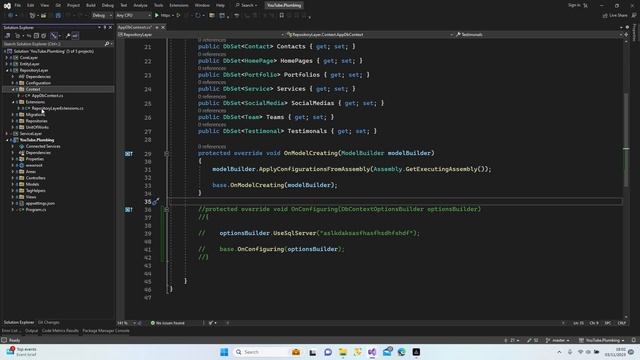
Task: Open the Windows Start menu
Action: tap(224, 352)
